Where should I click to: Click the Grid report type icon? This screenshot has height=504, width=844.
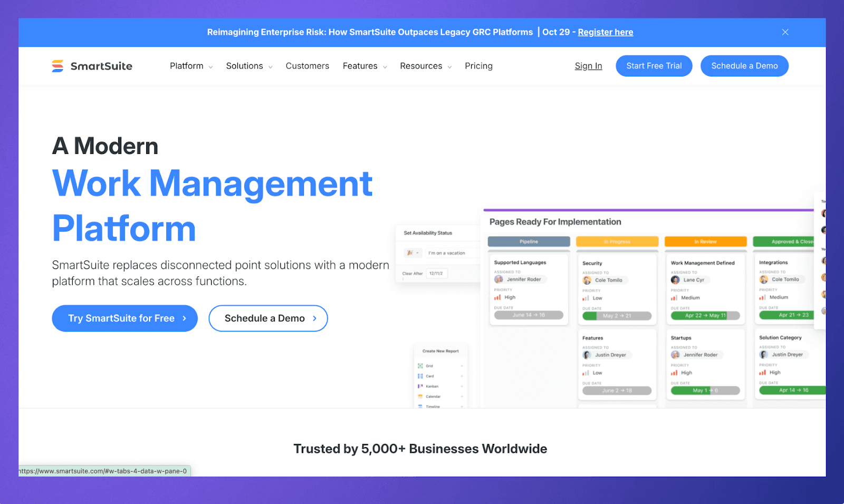[x=420, y=366]
